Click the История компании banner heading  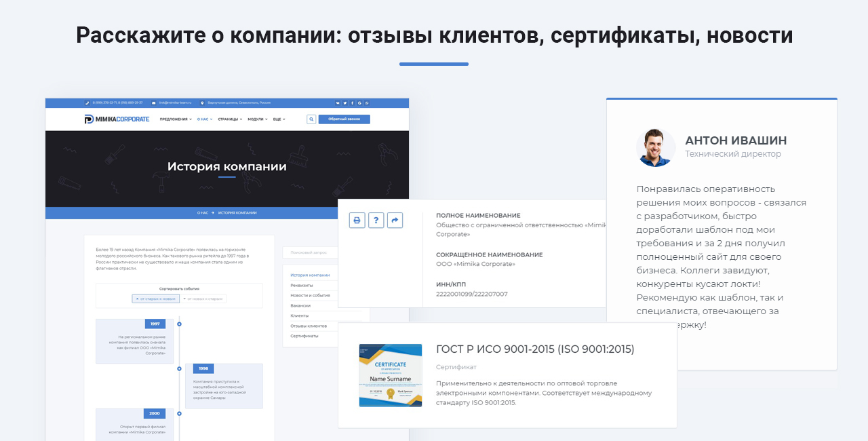coord(227,166)
